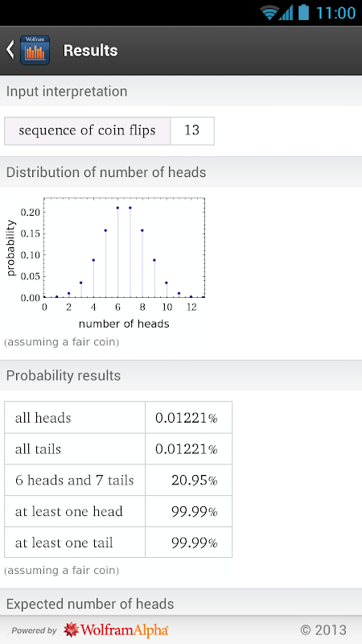
Task: Tap the WolframAlpha star logo in footer
Action: [72, 630]
